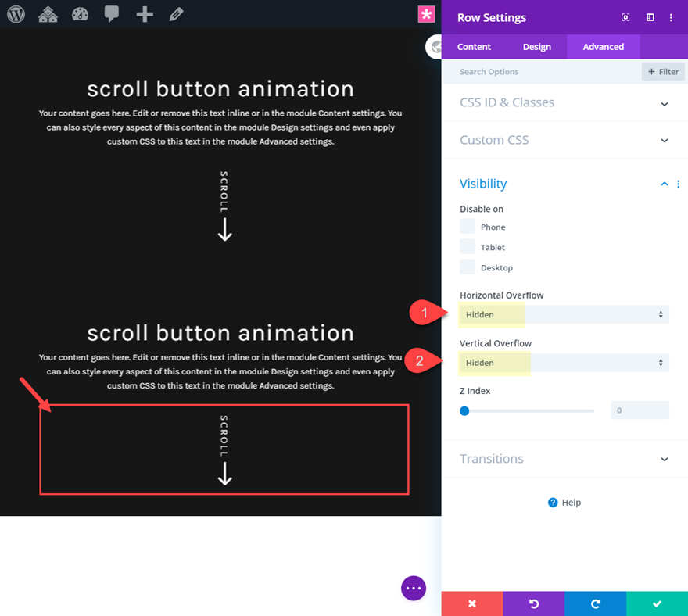The height and width of the screenshot is (616, 688).
Task: Select the pencil edit icon
Action: (176, 13)
